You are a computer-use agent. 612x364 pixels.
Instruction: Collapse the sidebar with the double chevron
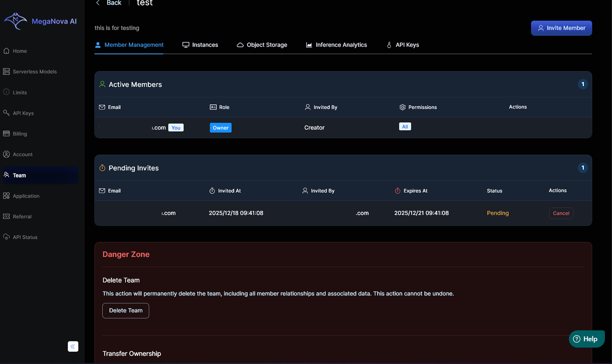(73, 346)
